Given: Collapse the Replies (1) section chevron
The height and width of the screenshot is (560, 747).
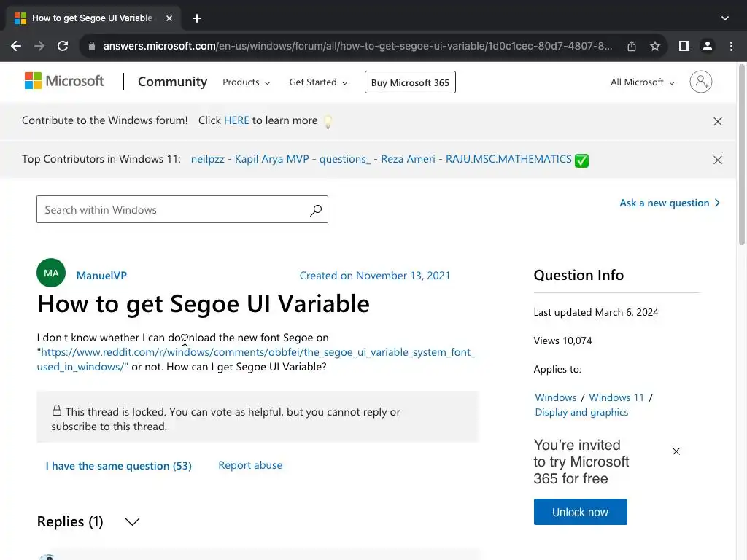Looking at the screenshot, I should 132,522.
